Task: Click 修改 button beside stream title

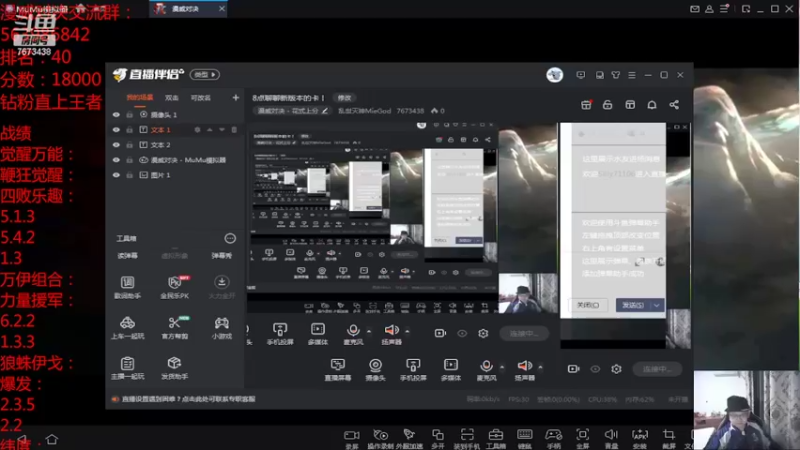Action: pos(344,97)
